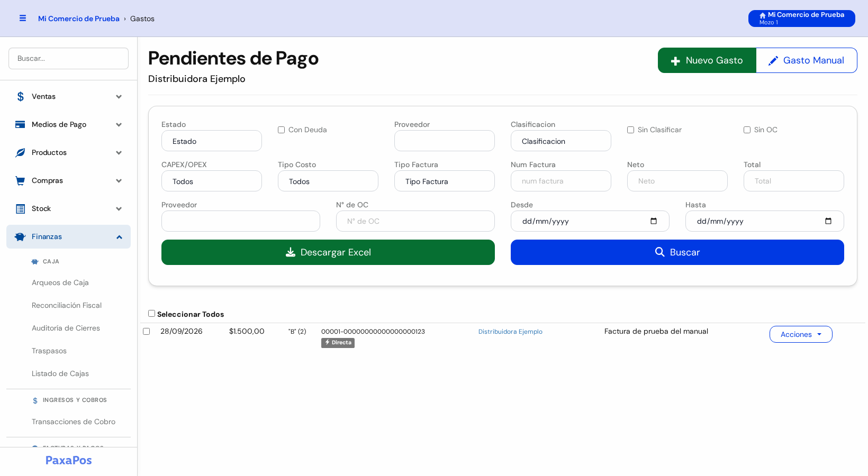This screenshot has height=476, width=868.
Task: Click the Nuevo Gasto button
Action: coord(707,60)
